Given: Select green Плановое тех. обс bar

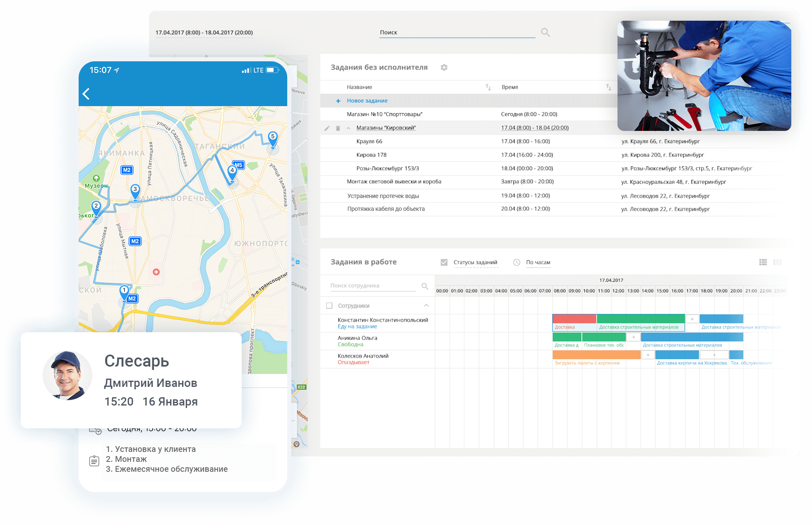Looking at the screenshot, I should pos(604,337).
